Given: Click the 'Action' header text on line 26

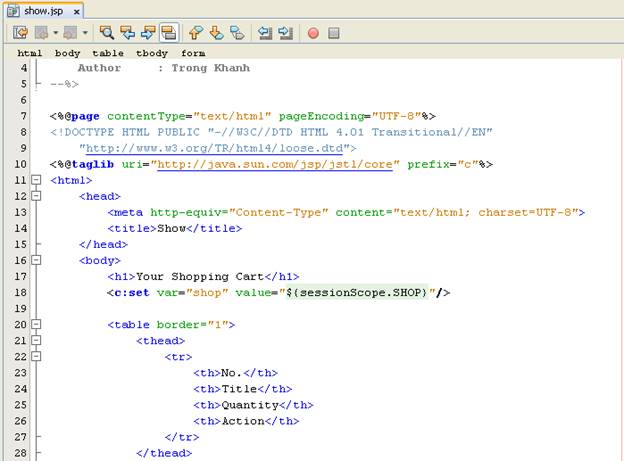Looking at the screenshot, I should pyautogui.click(x=243, y=421).
